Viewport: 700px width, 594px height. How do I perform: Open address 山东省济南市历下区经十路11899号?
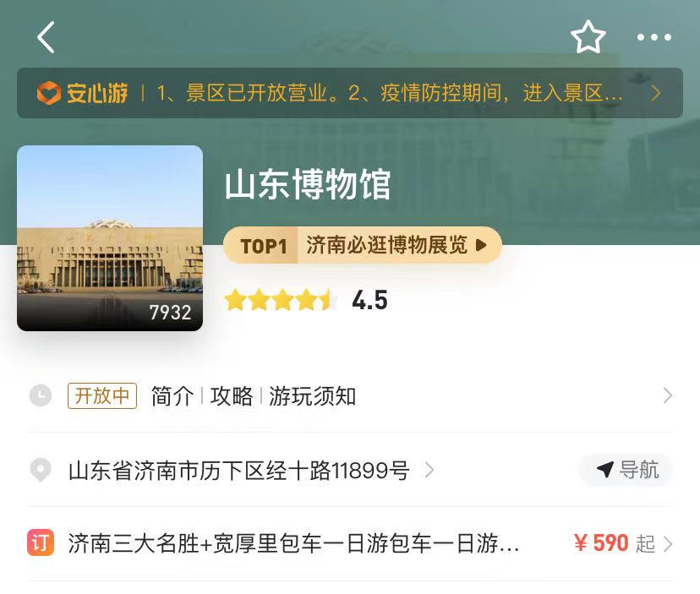click(239, 471)
